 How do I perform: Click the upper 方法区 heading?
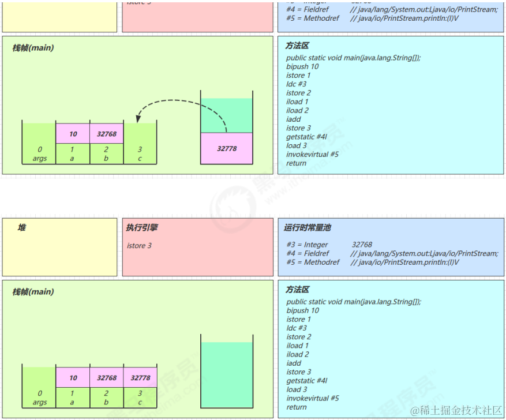click(297, 46)
